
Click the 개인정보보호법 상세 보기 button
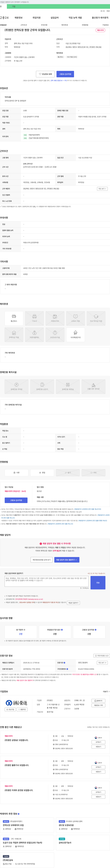tap(41, 560)
